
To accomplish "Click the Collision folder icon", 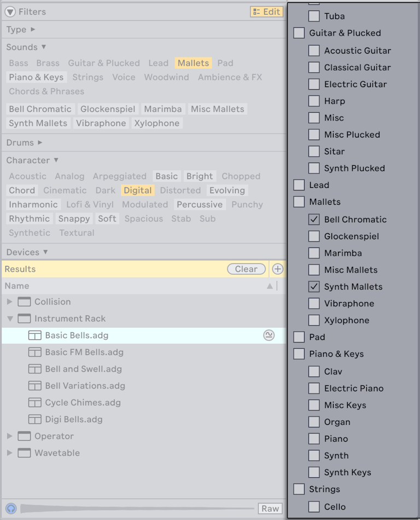I will tap(24, 302).
